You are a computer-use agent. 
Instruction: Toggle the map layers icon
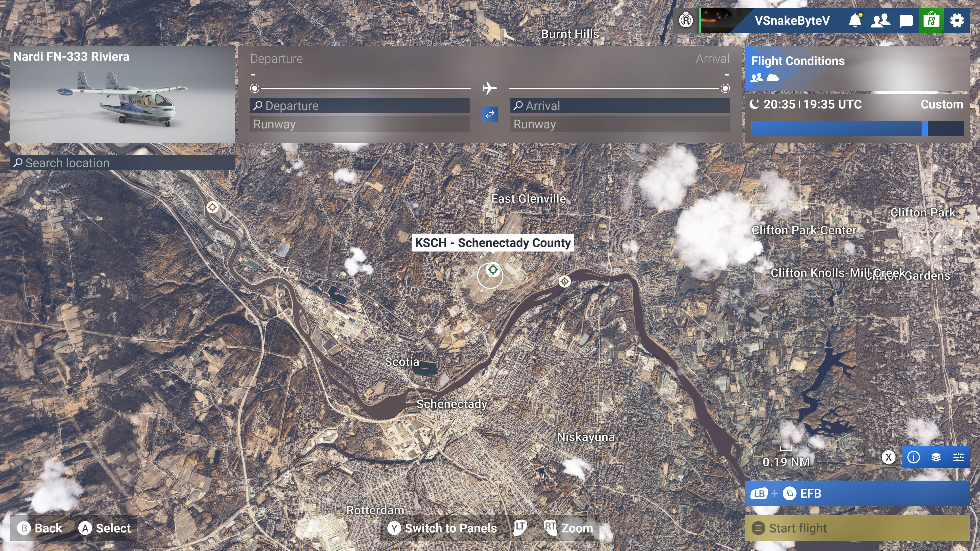(x=936, y=457)
